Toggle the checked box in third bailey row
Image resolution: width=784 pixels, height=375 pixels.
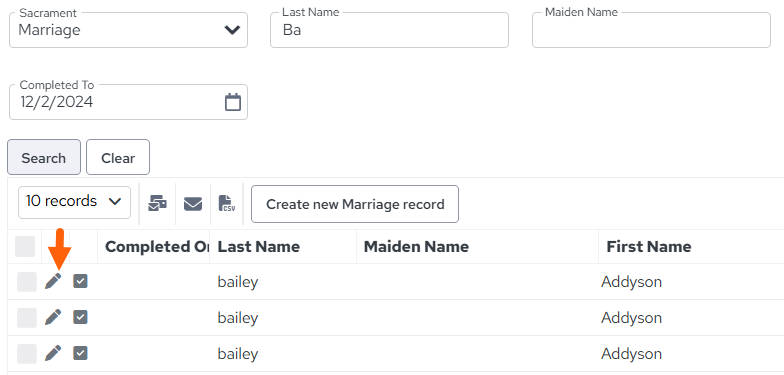(80, 353)
